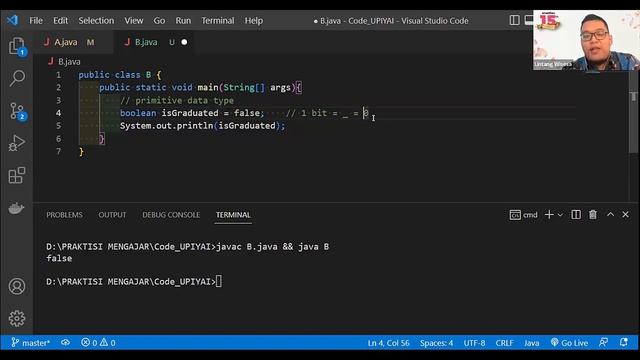Image resolution: width=640 pixels, height=360 pixels.
Task: Click the 'primitive data type' comment
Action: (x=177, y=100)
